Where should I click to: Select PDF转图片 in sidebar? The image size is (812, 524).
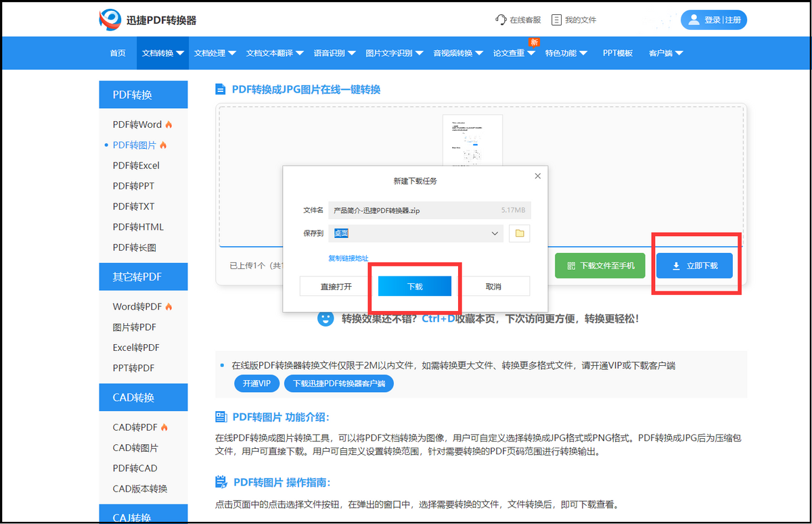[135, 145]
